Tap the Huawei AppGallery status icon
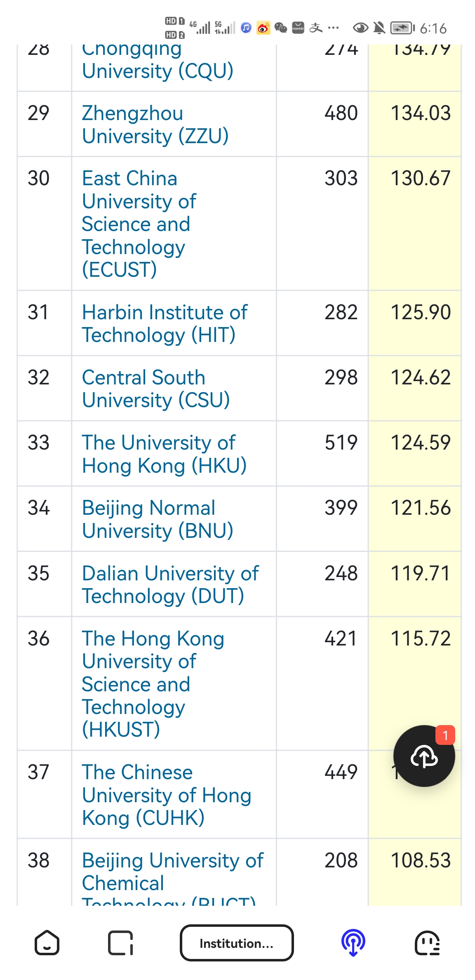The height and width of the screenshot is (980, 475). pyautogui.click(x=298, y=28)
